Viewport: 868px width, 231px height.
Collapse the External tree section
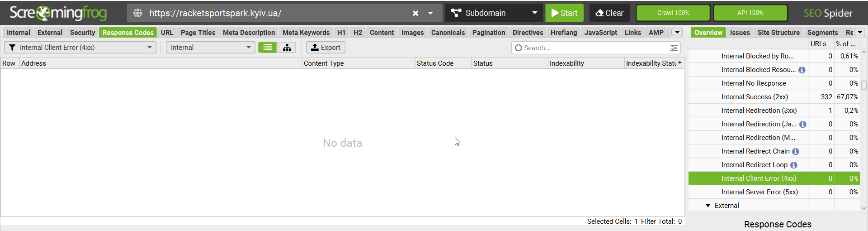708,206
